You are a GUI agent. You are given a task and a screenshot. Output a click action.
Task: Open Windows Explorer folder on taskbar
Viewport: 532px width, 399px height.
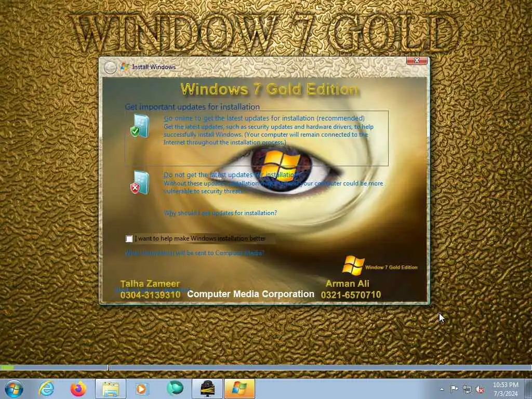[x=111, y=389]
